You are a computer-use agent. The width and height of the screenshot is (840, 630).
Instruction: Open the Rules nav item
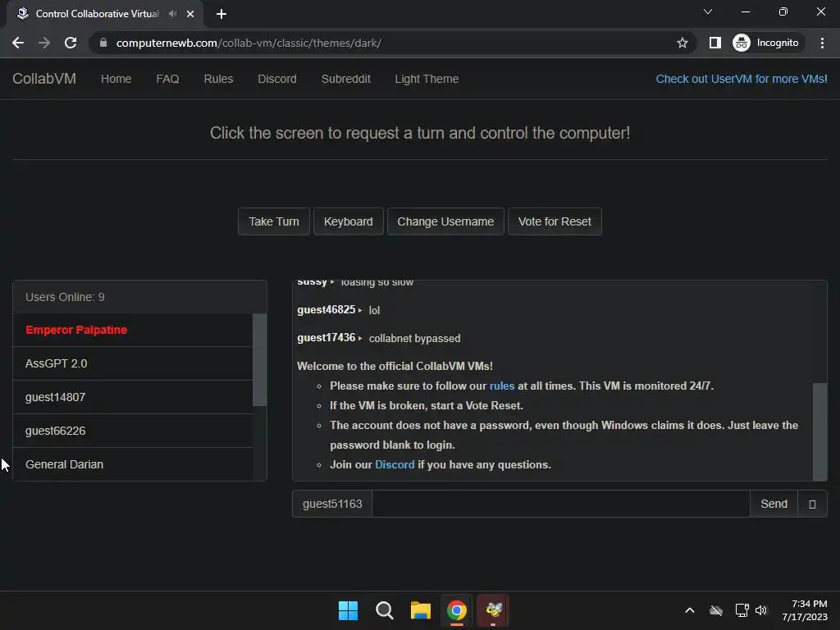218,79
